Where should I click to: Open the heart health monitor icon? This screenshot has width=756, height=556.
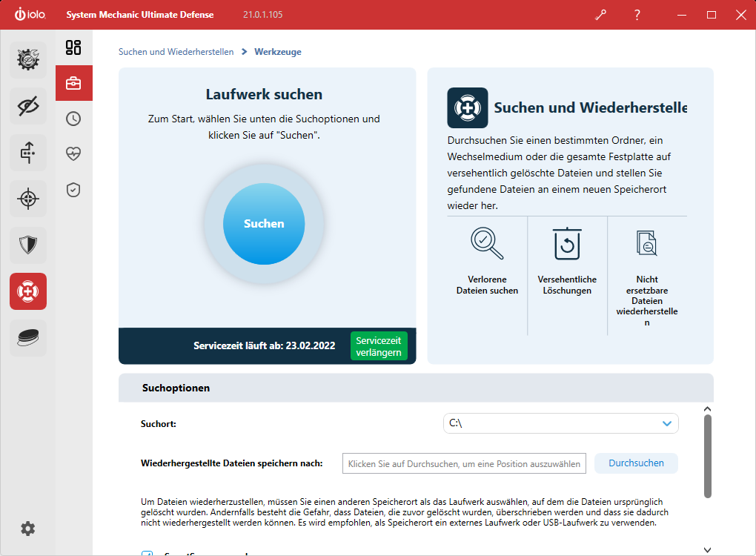pyautogui.click(x=73, y=154)
